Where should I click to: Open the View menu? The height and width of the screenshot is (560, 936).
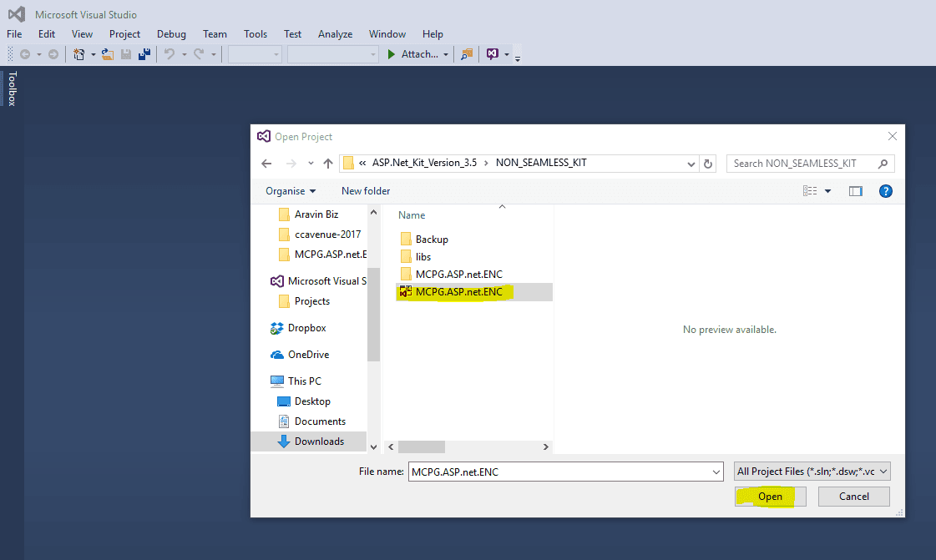pos(83,34)
